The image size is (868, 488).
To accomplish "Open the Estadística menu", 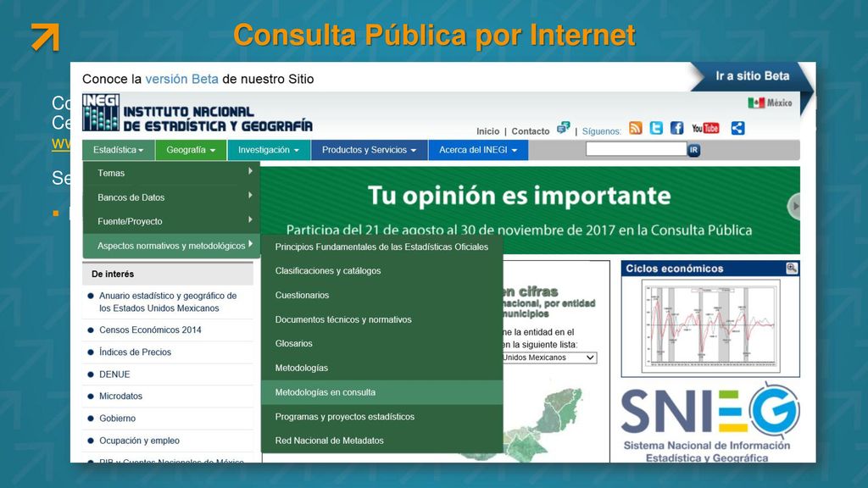I will tap(119, 150).
